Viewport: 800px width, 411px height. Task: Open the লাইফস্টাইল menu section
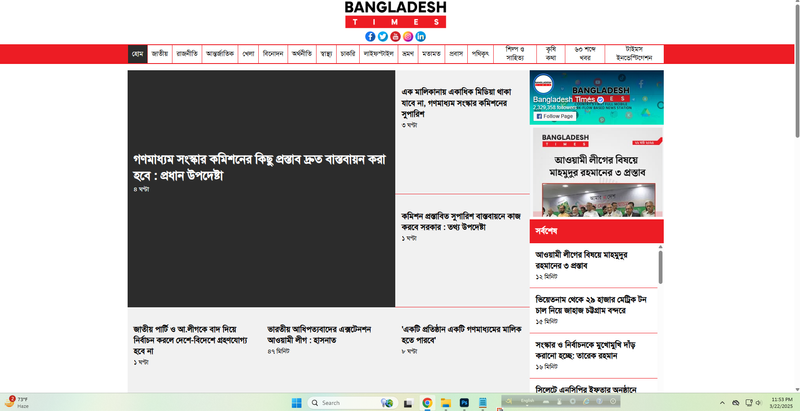pyautogui.click(x=379, y=54)
